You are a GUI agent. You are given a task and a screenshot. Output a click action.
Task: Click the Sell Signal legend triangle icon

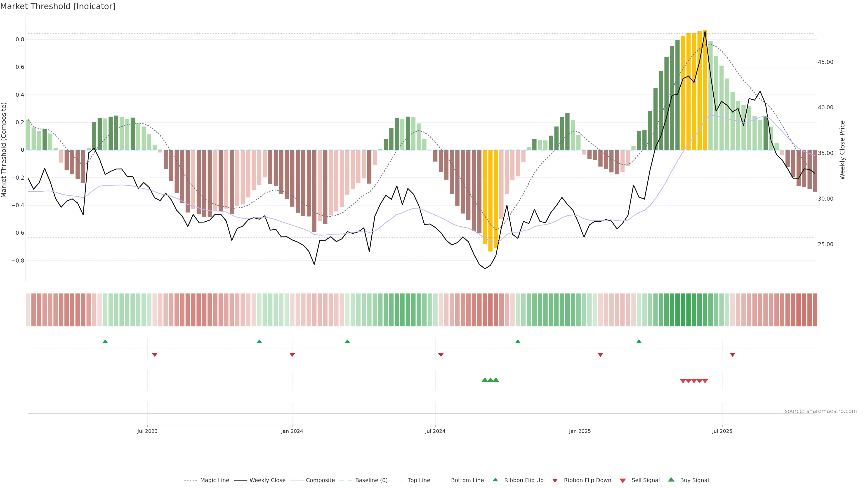[x=623, y=480]
